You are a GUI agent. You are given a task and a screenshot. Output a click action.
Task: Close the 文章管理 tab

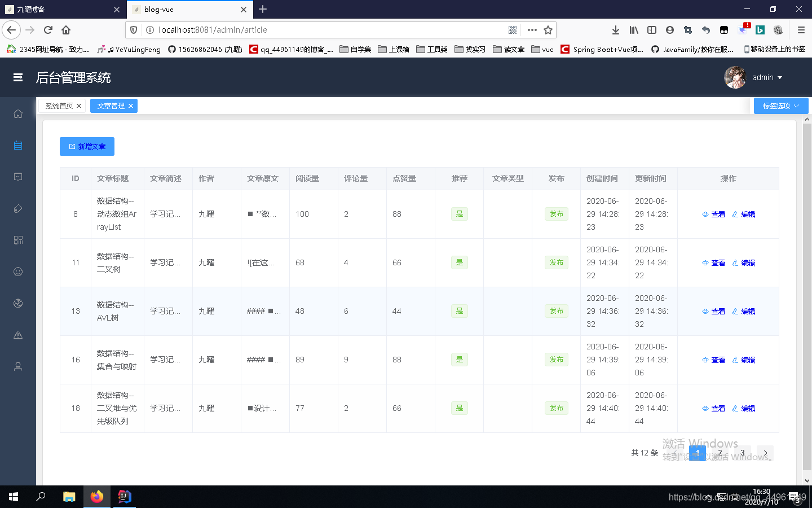131,106
